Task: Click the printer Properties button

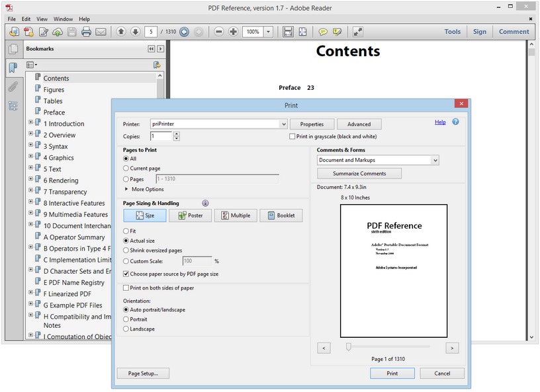Action: pos(312,124)
